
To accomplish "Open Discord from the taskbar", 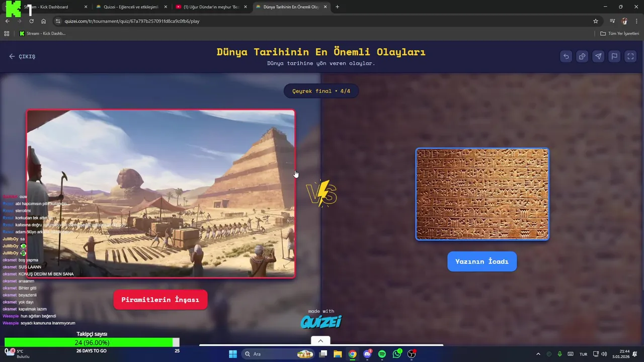I will pyautogui.click(x=367, y=354).
